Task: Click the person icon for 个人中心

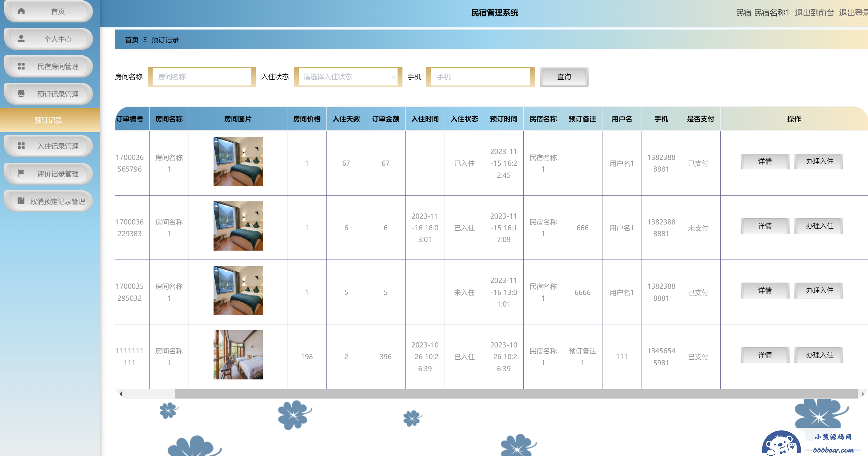Action: pos(21,39)
